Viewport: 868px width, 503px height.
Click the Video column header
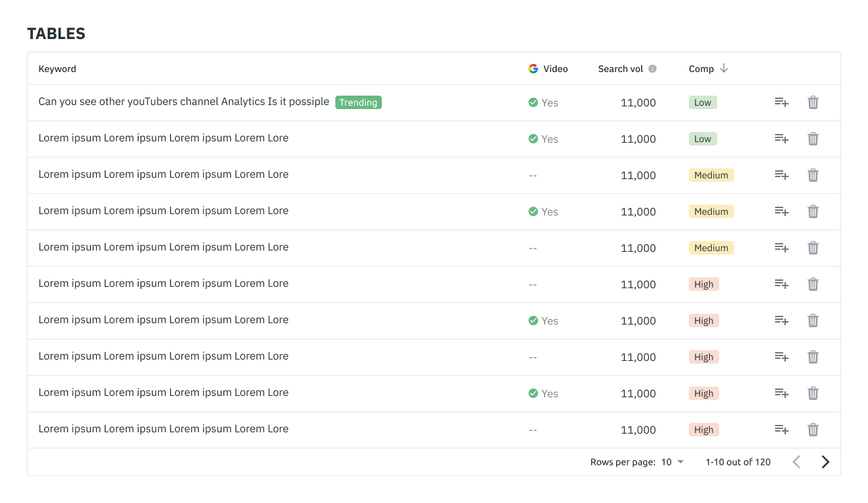tap(556, 69)
